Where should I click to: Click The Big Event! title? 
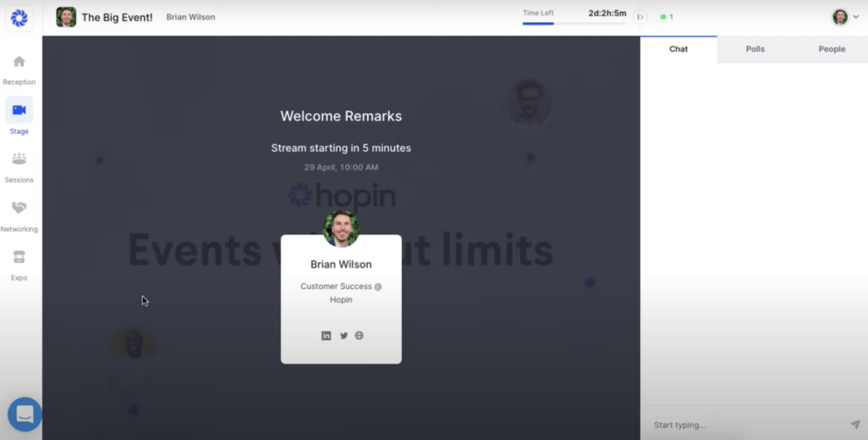coord(117,17)
